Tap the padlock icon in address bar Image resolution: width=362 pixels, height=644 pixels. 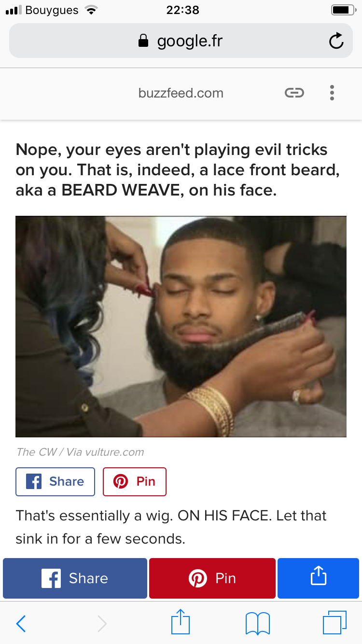143,41
